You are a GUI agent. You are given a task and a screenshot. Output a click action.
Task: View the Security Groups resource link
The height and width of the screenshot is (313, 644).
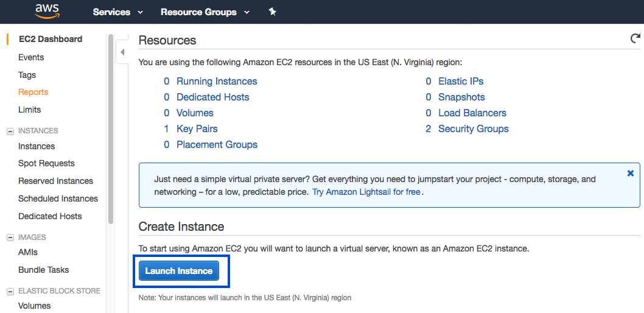pyautogui.click(x=474, y=129)
